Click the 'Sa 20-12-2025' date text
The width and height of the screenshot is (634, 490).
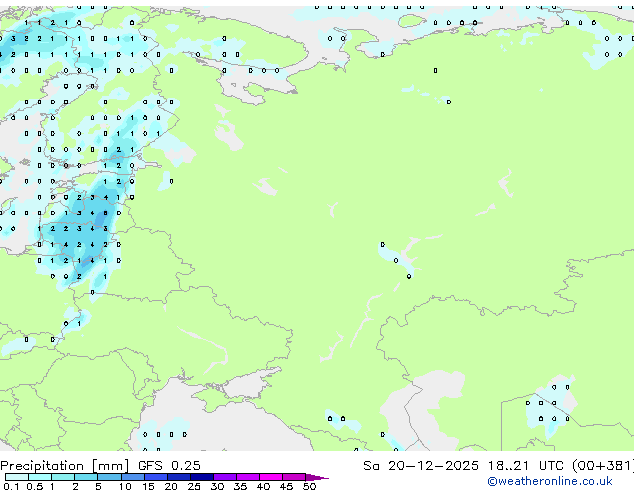click(x=421, y=466)
